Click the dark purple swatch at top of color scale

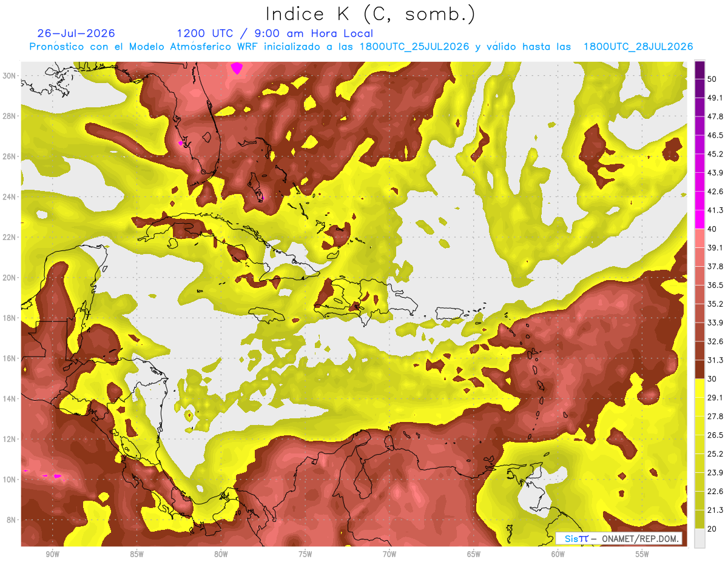click(x=699, y=69)
